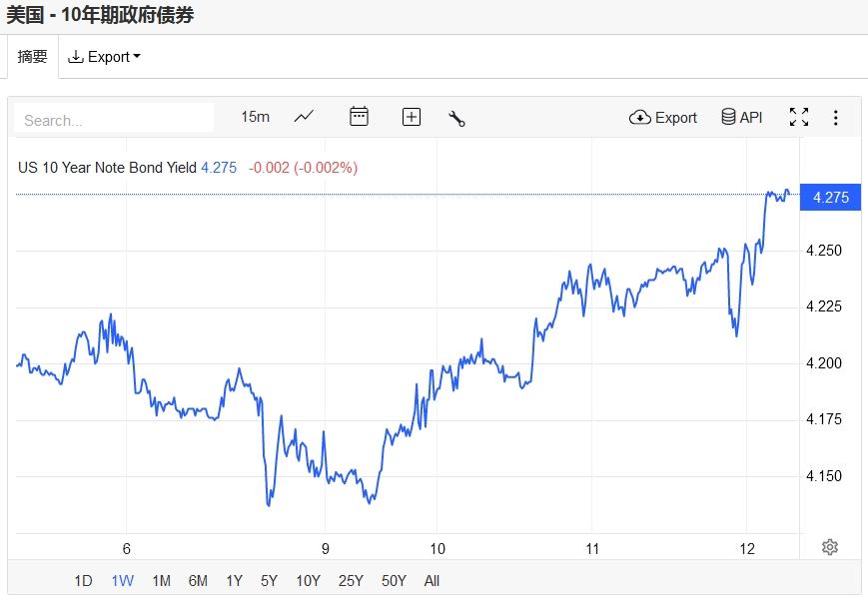This screenshot has height=600, width=868.
Task: Open the three-dot more options menu
Action: pyautogui.click(x=835, y=118)
